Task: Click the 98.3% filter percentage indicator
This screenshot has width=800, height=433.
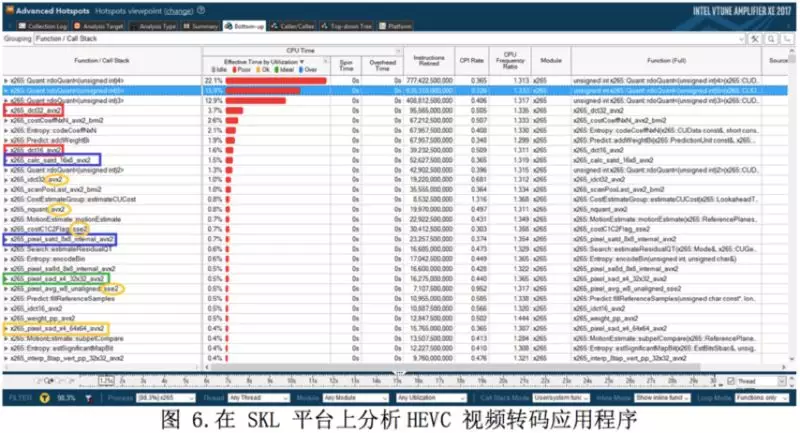Action: coord(66,398)
